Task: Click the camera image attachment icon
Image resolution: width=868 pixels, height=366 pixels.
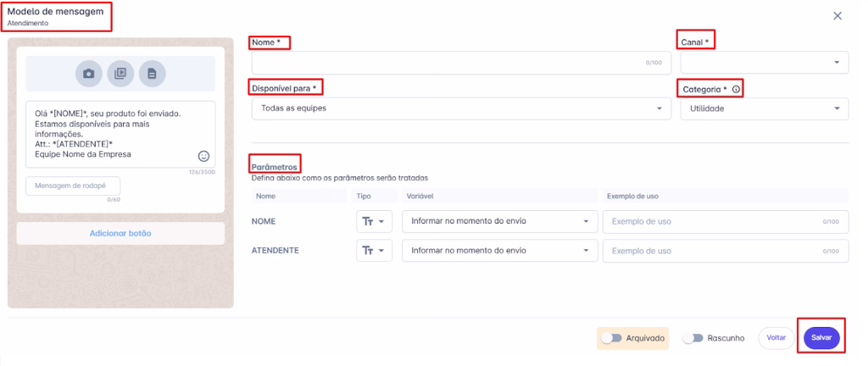Action: click(87, 74)
